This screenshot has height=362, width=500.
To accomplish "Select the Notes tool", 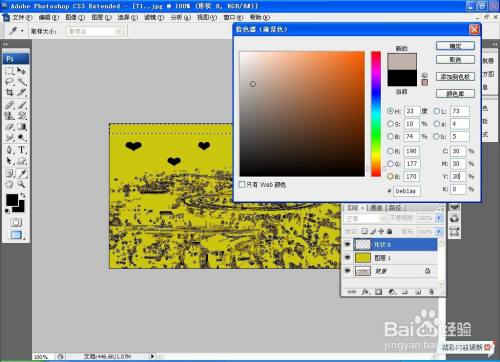I will coord(9,173).
